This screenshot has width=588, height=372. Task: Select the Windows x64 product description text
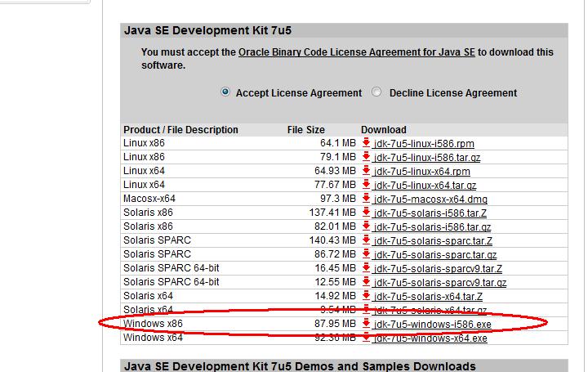pos(153,337)
